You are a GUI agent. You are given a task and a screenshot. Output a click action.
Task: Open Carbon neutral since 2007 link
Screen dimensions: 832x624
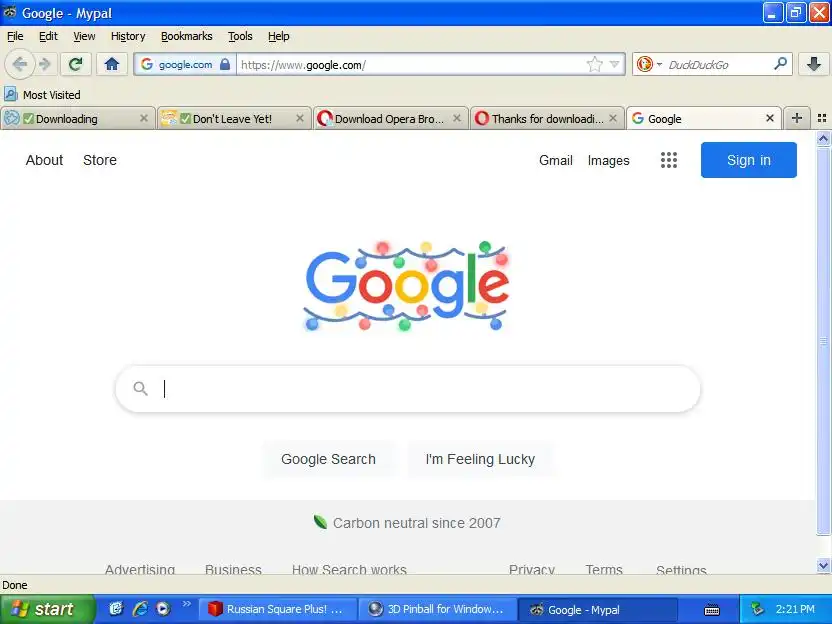pyautogui.click(x=417, y=523)
